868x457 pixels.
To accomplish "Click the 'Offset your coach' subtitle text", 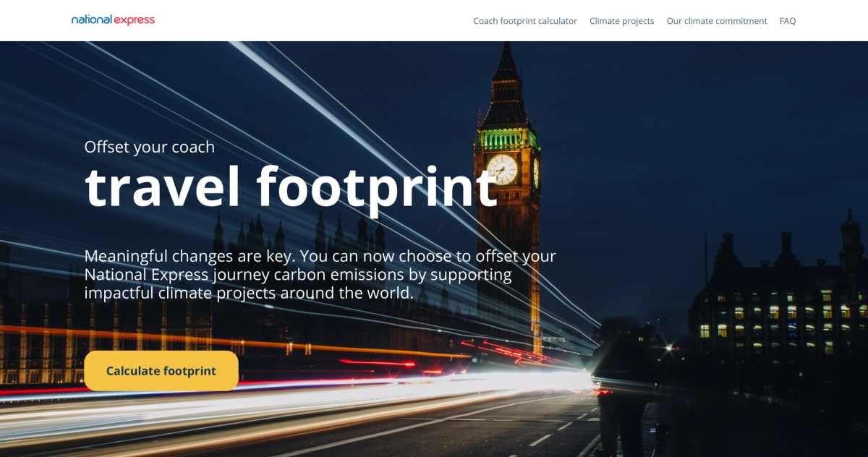I will [x=150, y=147].
